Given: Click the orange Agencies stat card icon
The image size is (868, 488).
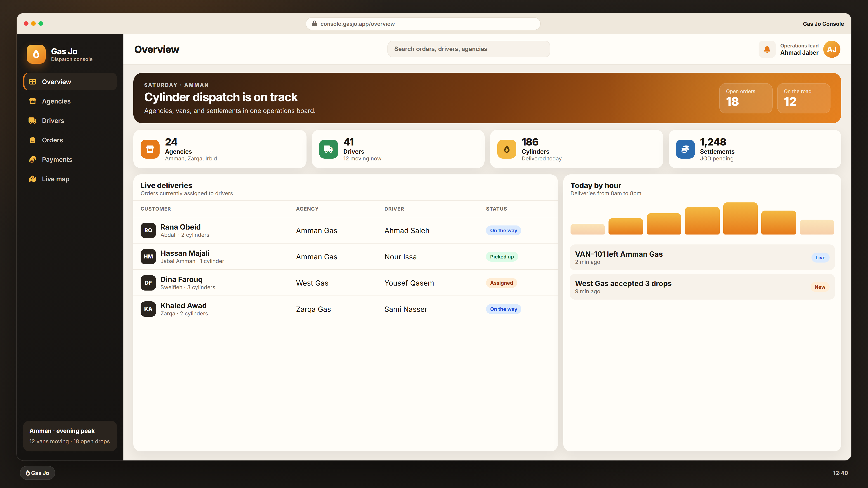Looking at the screenshot, I should pos(150,149).
